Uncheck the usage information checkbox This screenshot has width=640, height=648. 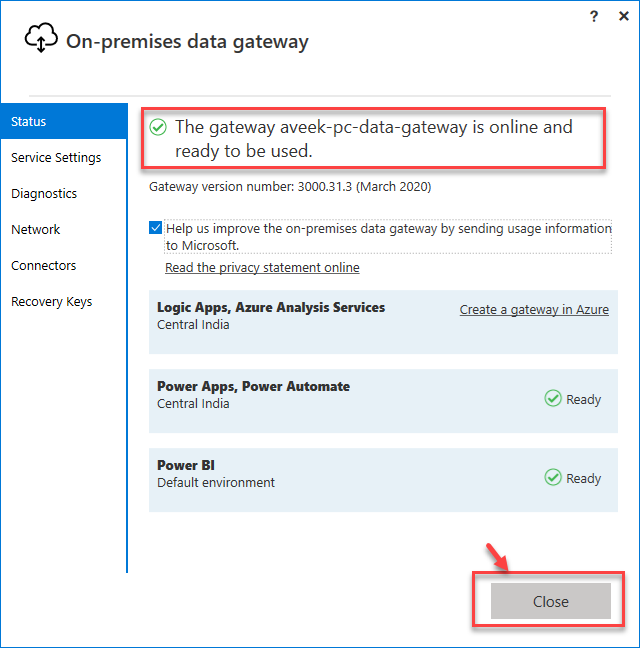(x=156, y=228)
